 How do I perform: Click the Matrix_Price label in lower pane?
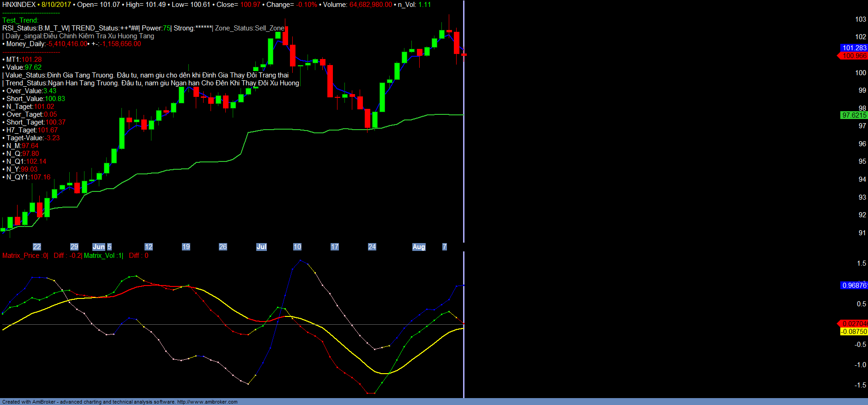click(24, 256)
